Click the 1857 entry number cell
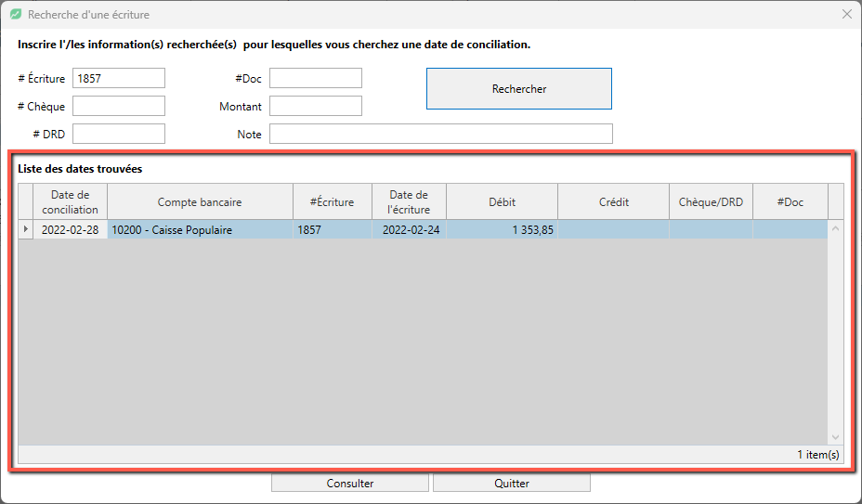This screenshot has height=504, width=862. pos(333,230)
